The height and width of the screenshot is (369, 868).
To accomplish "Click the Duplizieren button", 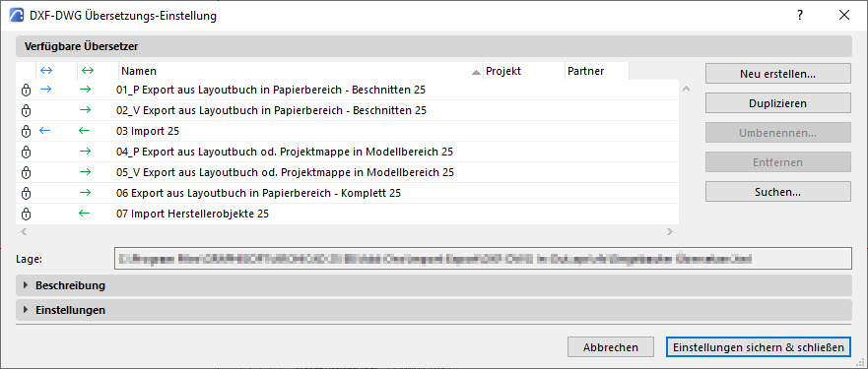I will (x=777, y=103).
